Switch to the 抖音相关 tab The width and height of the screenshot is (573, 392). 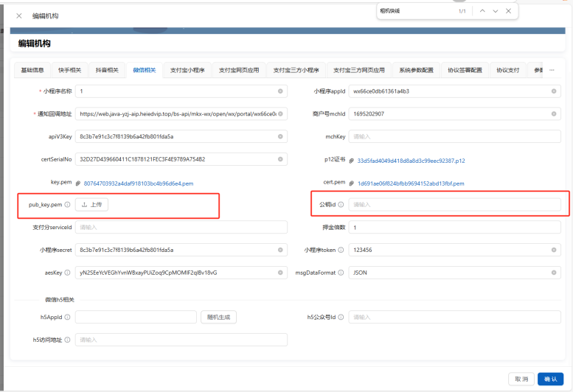107,70
